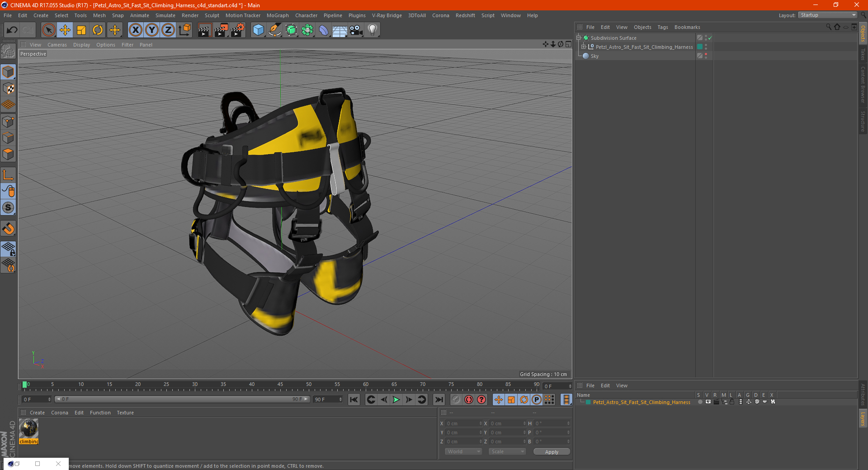This screenshot has width=868, height=470.
Task: Select the Sky object
Action: (594, 56)
